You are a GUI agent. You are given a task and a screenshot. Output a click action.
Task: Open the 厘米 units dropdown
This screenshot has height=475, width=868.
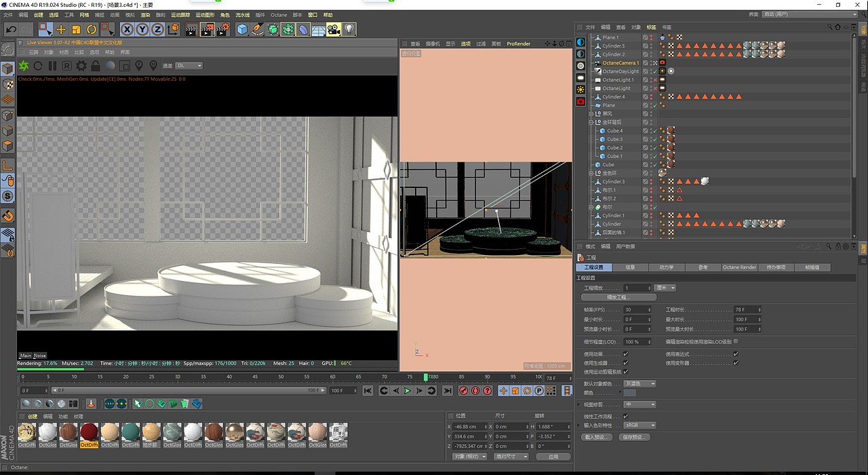coord(665,288)
